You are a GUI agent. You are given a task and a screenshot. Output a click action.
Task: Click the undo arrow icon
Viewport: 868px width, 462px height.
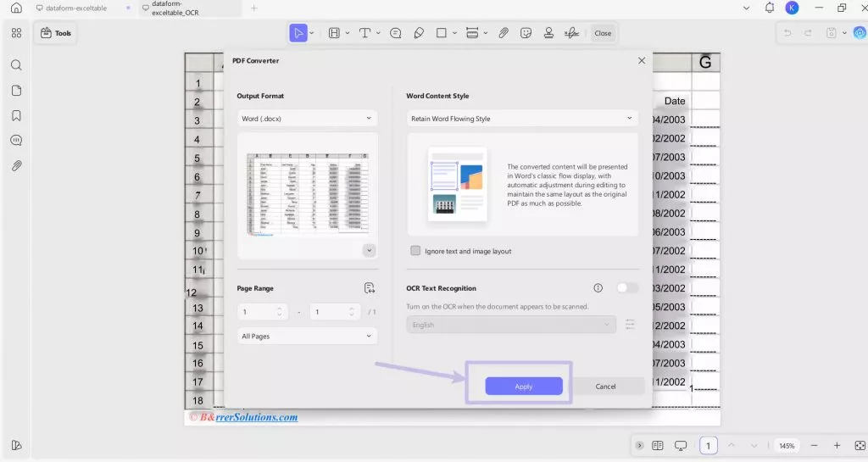tap(787, 33)
